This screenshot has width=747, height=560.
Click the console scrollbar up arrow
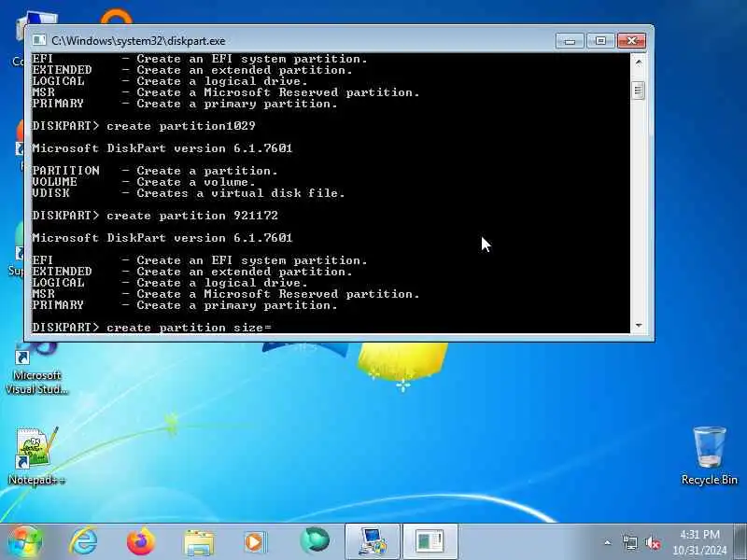click(x=639, y=62)
